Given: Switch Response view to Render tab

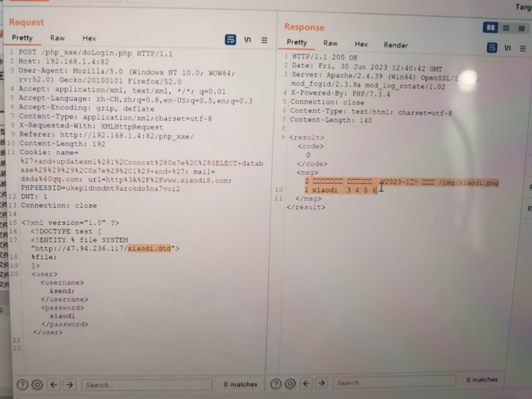Looking at the screenshot, I should (395, 45).
